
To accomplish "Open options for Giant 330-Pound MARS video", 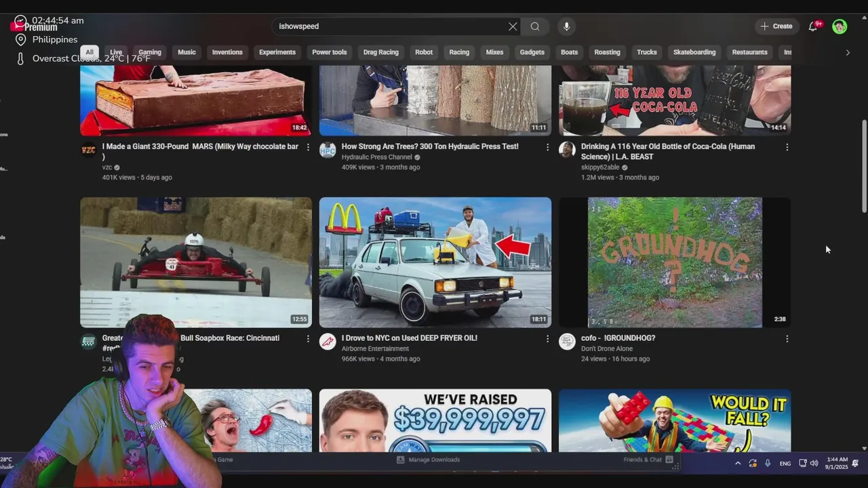I will coord(308,147).
